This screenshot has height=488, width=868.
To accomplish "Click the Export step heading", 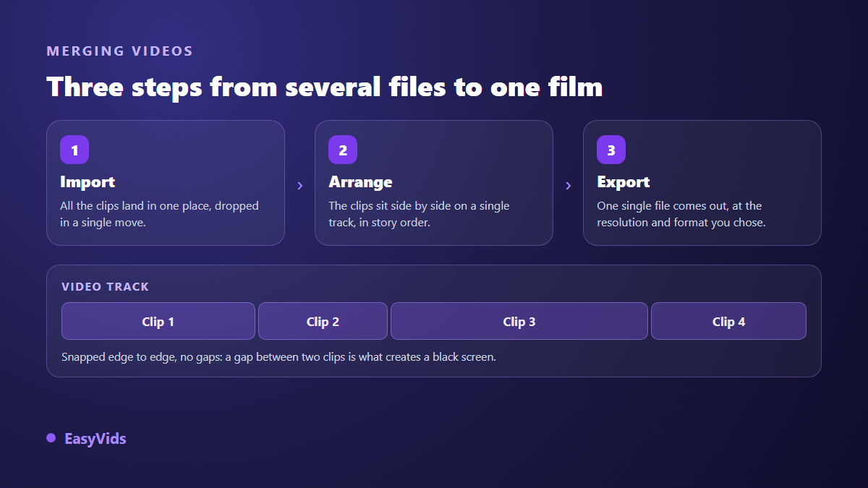I will [x=624, y=181].
